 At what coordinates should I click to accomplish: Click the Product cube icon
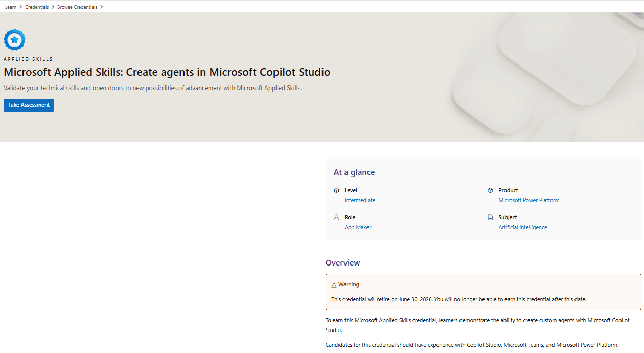point(490,190)
